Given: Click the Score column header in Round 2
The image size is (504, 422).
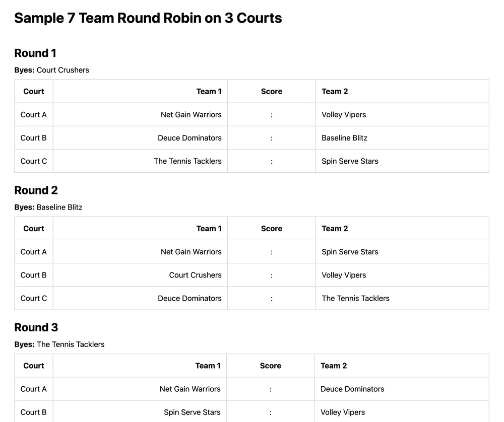Looking at the screenshot, I should point(271,229).
